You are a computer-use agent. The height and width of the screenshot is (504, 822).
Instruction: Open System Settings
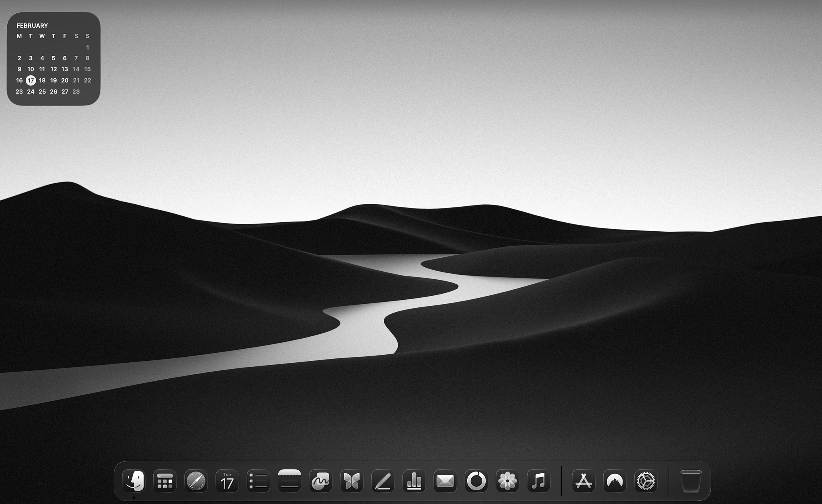pyautogui.click(x=646, y=480)
